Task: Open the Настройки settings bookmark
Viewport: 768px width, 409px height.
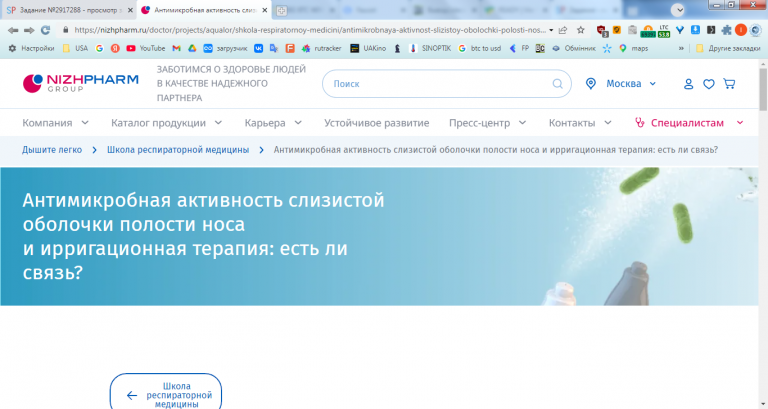Action: pos(31,48)
